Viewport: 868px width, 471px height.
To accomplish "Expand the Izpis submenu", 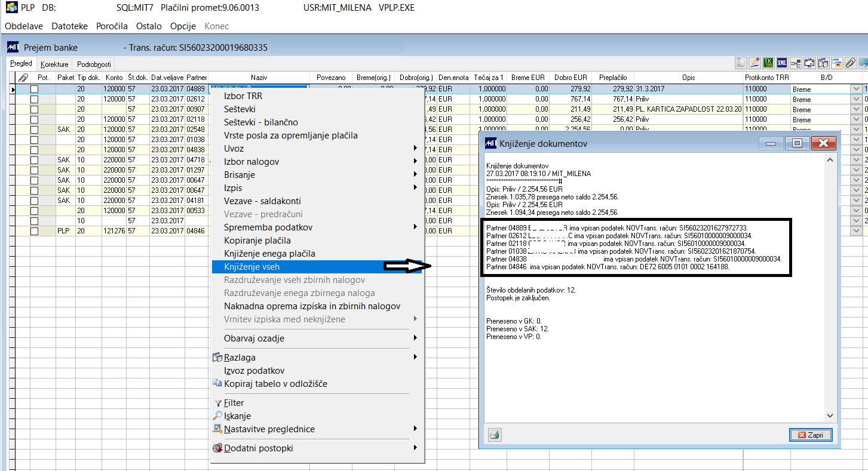I will click(x=318, y=187).
